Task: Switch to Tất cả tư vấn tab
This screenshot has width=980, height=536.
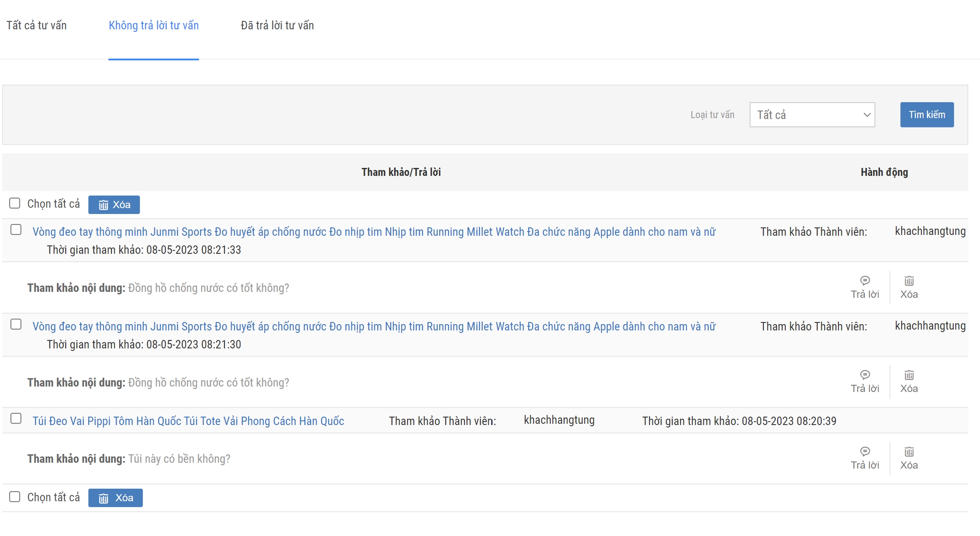Action: pyautogui.click(x=37, y=26)
